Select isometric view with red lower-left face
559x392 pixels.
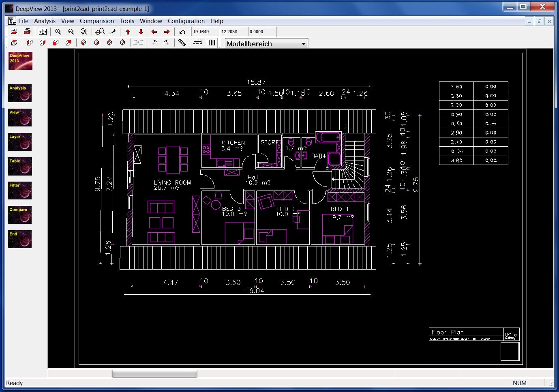pos(84,43)
